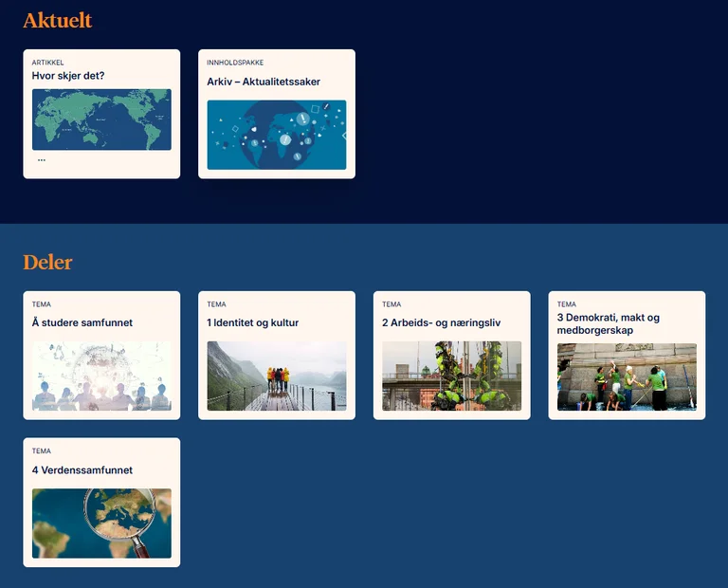
Task: Open "Arkiv – Aktualitetssaker" title link
Action: (264, 82)
